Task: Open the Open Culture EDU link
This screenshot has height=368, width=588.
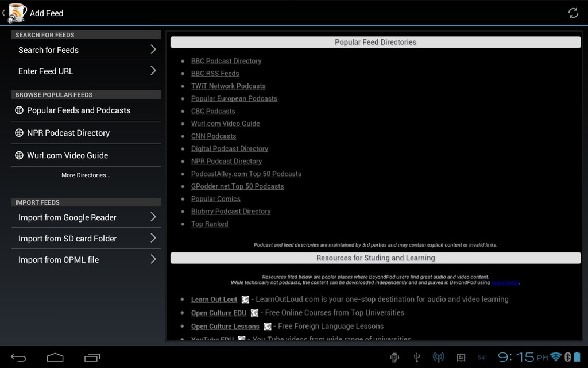Action: [x=219, y=313]
